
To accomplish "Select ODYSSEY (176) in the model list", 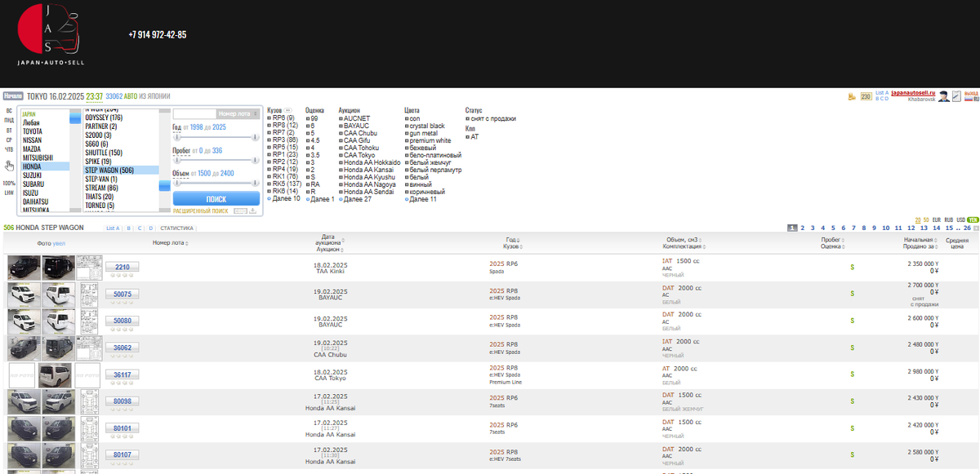I will point(104,117).
